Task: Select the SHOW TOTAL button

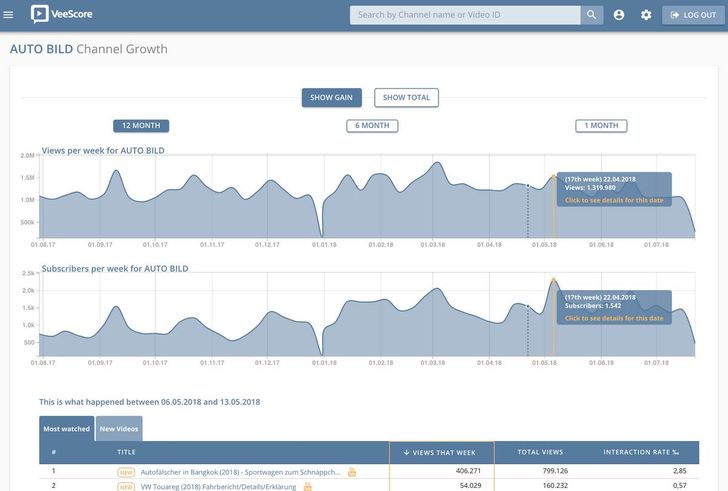Action: pos(406,97)
